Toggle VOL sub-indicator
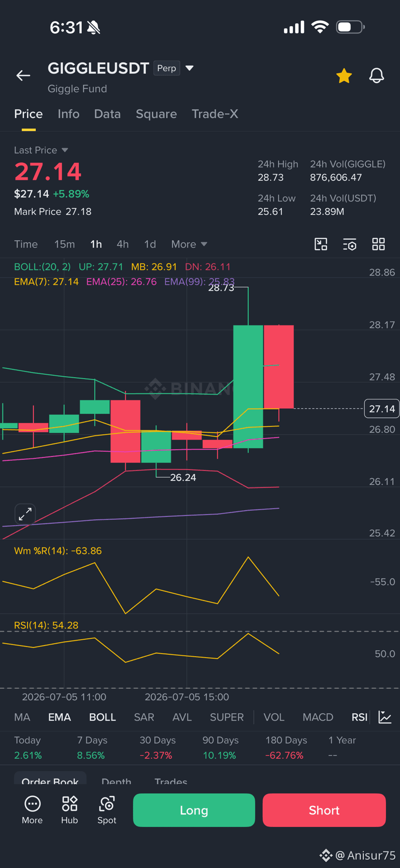Viewport: 400px width, 868px height. pos(274,717)
